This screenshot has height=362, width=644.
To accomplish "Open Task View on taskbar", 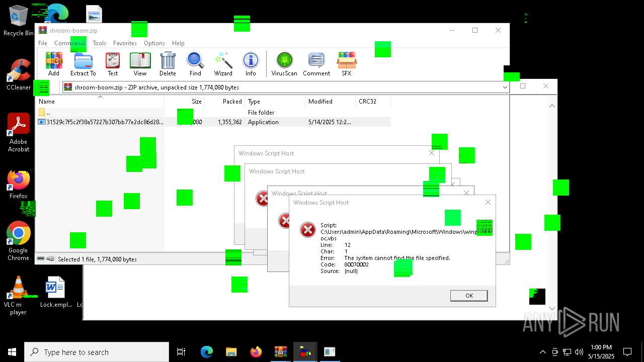I will [x=181, y=352].
